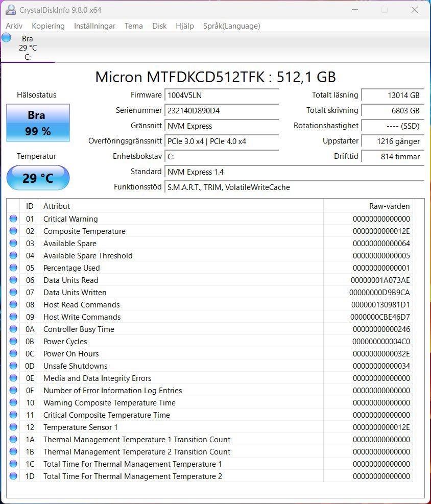Click the Bra 99 % health status button
This screenshot has width=431, height=504.
point(38,123)
